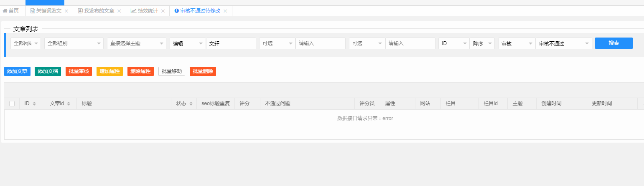Switch to the 关键词发文 tab
The width and height of the screenshot is (644, 186).
point(49,11)
